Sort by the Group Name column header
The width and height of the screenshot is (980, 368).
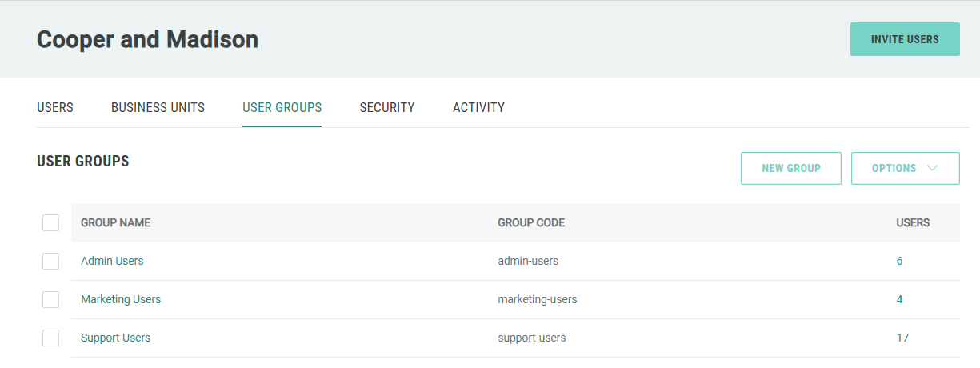click(115, 222)
